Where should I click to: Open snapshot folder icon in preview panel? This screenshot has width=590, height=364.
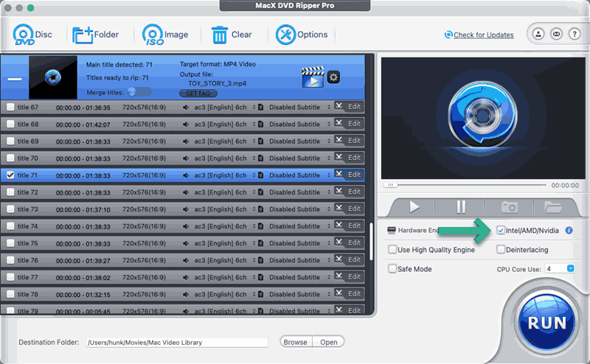(x=552, y=207)
